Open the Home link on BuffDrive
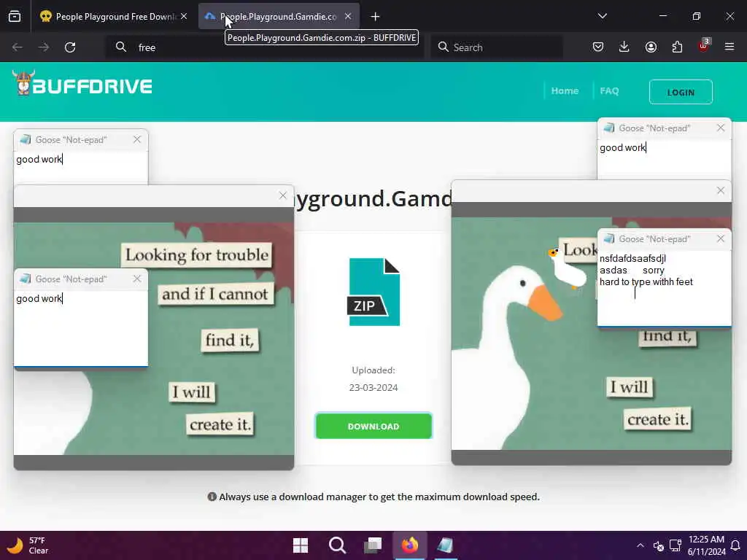 coord(565,91)
